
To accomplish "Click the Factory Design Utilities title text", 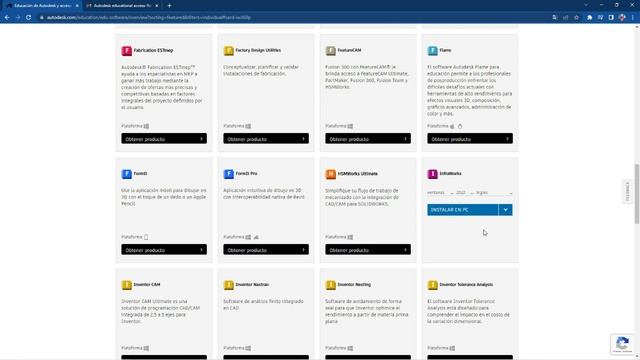I will pos(258,50).
